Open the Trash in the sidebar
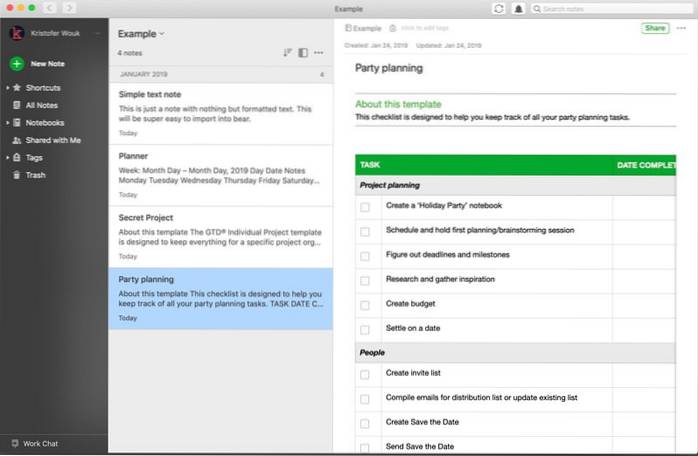The height and width of the screenshot is (456, 698). point(35,175)
